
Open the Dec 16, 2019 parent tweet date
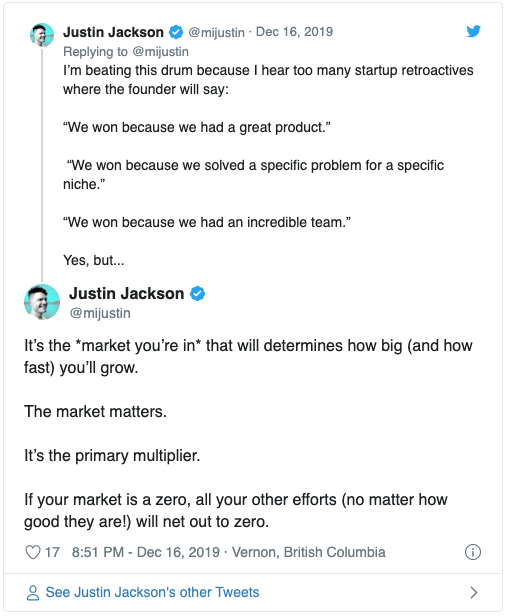click(295, 31)
